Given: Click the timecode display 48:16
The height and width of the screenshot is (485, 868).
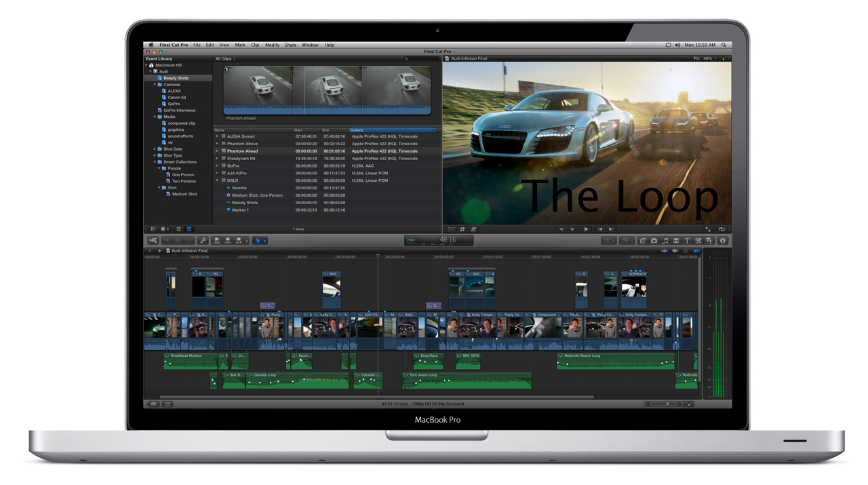Looking at the screenshot, I should point(439,240).
